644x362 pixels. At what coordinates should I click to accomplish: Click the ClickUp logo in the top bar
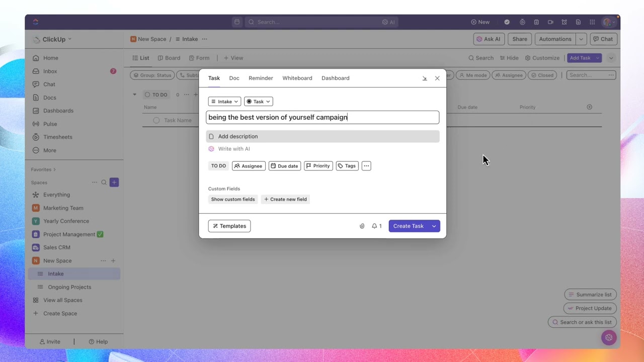point(35,22)
